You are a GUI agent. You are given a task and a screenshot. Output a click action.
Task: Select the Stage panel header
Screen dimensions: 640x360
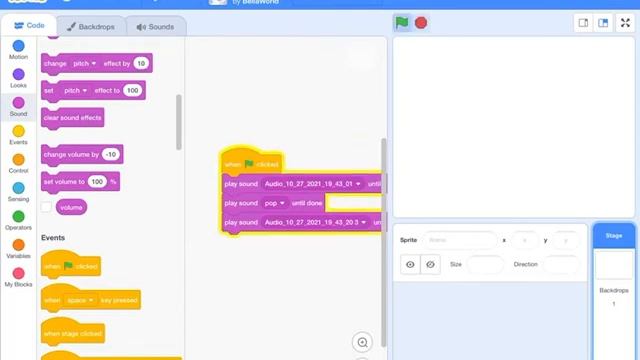pos(613,236)
